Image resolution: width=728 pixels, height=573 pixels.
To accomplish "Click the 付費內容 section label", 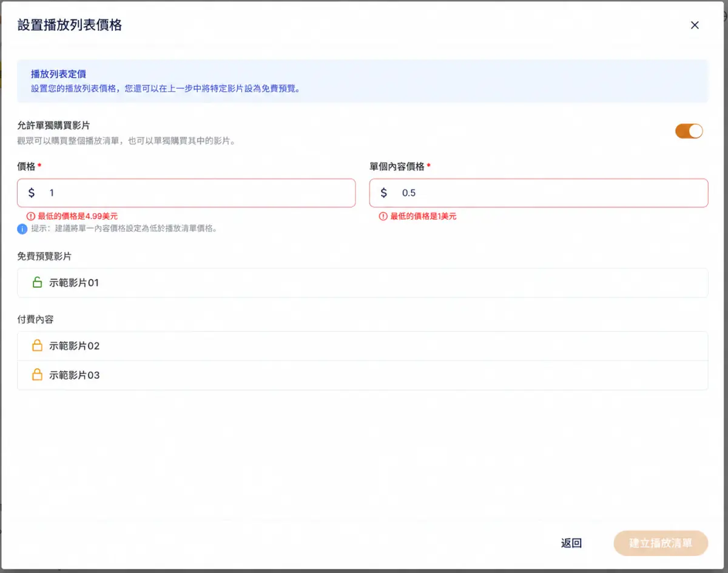I will tap(35, 319).
